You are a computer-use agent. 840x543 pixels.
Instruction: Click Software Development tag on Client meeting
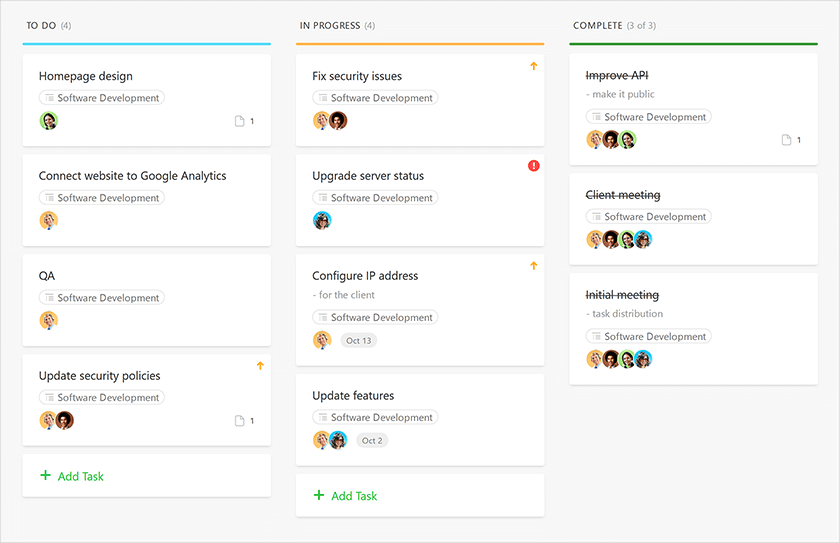pos(649,216)
